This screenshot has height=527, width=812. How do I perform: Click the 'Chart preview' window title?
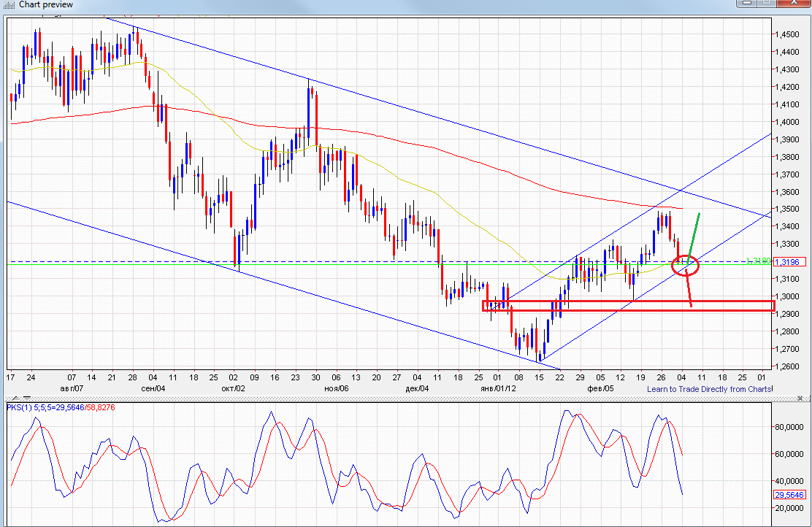click(x=46, y=4)
